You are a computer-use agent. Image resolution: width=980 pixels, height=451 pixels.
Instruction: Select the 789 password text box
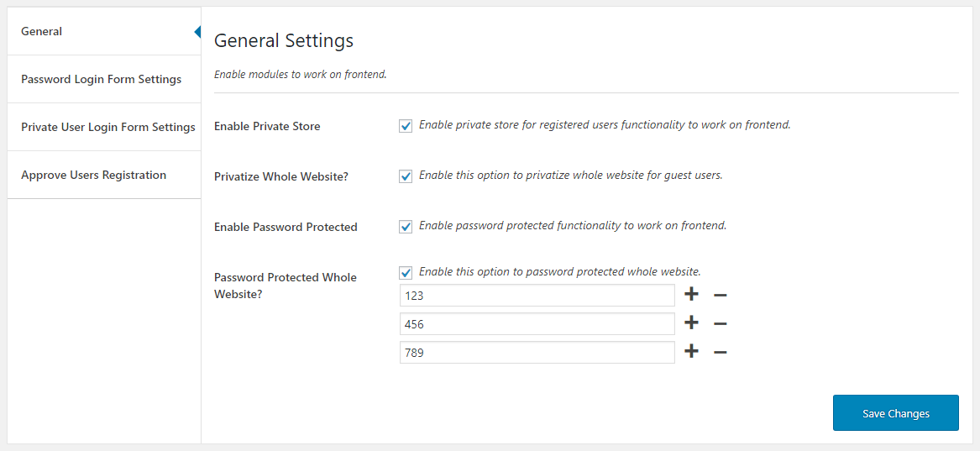click(537, 353)
